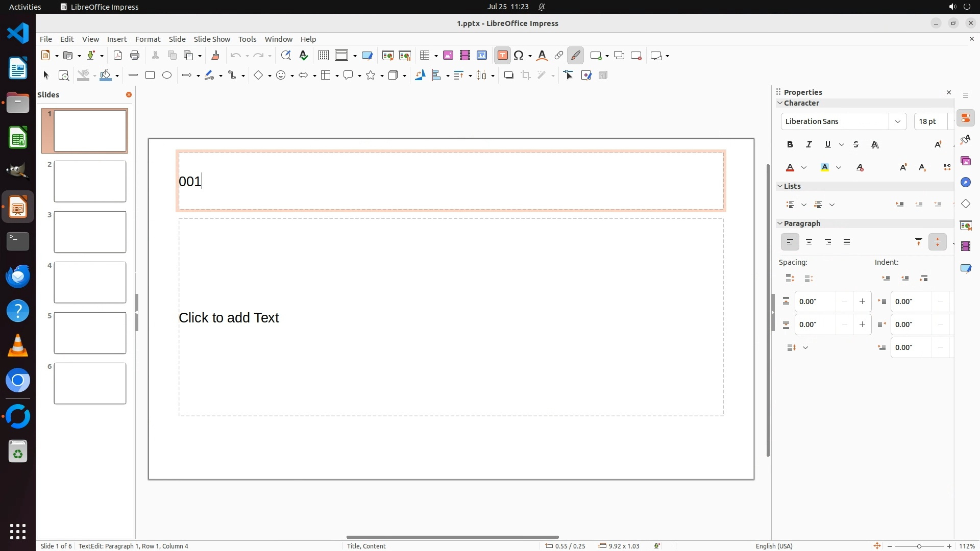This screenshot has width=980, height=551.
Task: Increase above-paragraph spacing with the plus button
Action: (862, 302)
